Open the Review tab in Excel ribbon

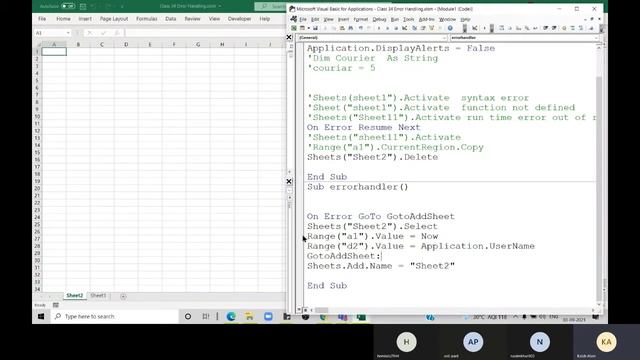(192, 19)
